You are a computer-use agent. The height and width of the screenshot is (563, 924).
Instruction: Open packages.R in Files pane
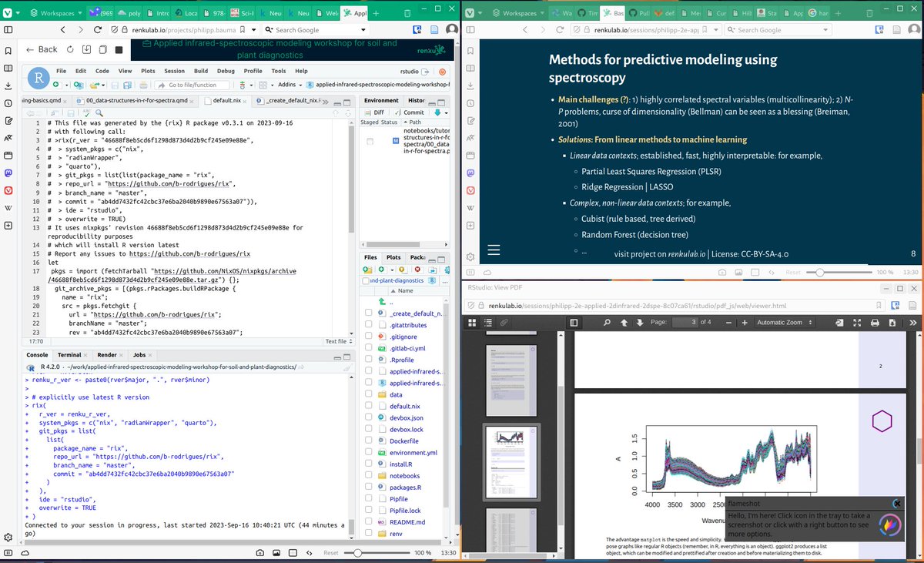click(405, 488)
